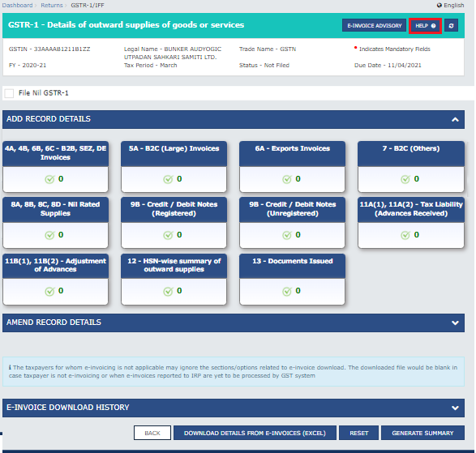Open 9B Credit / Debit Notes (Registered) tile
The image size is (476, 453).
(174, 222)
